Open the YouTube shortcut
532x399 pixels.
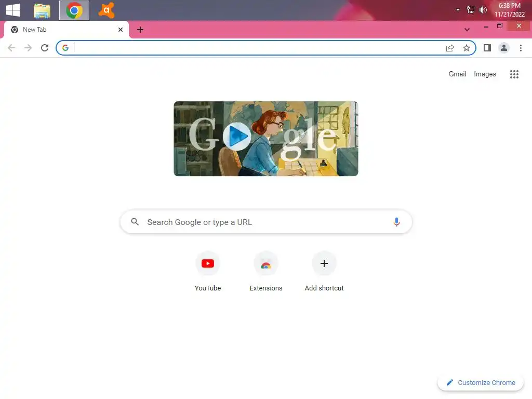208,271
